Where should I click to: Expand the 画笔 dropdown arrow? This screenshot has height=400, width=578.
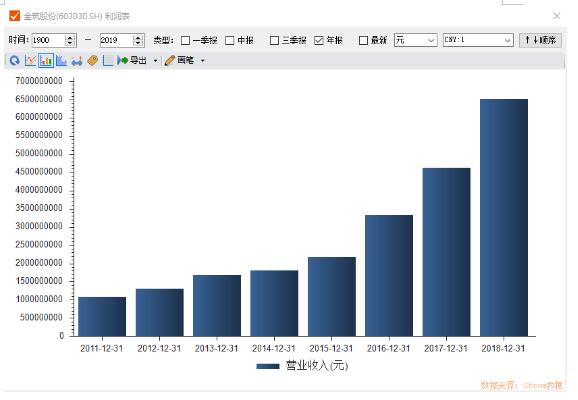click(x=203, y=61)
